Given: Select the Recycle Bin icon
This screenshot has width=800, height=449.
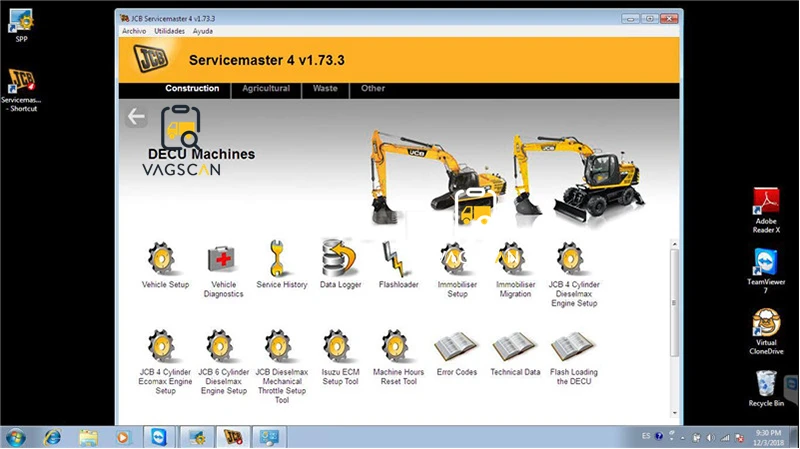Looking at the screenshot, I should [766, 388].
